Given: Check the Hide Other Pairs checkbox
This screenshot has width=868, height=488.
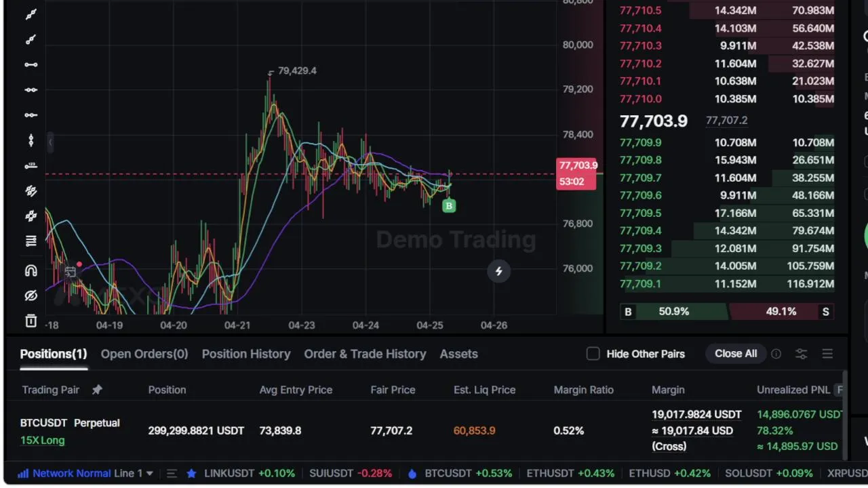Looking at the screenshot, I should click(593, 354).
